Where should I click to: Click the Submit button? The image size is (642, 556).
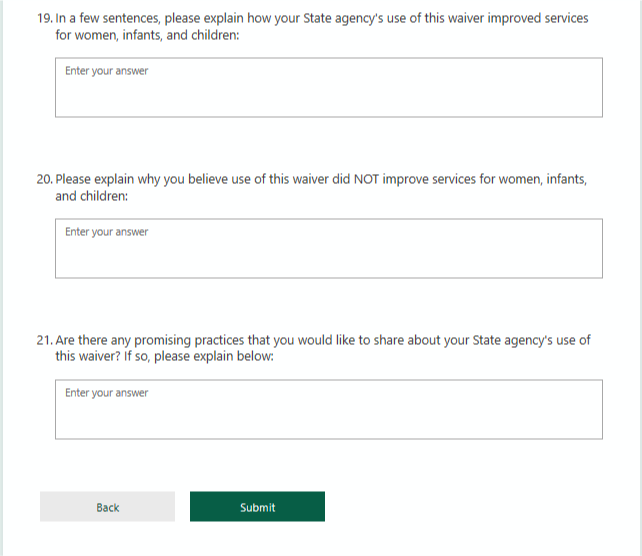point(257,507)
